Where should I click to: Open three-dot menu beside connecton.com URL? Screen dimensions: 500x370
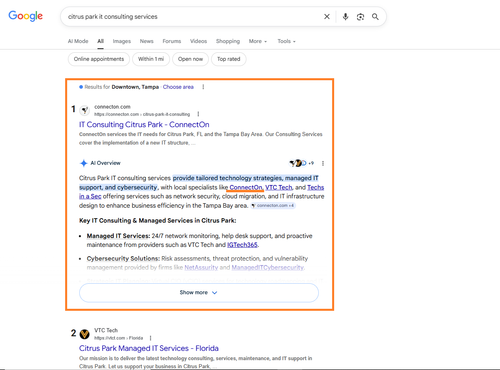[x=198, y=114]
